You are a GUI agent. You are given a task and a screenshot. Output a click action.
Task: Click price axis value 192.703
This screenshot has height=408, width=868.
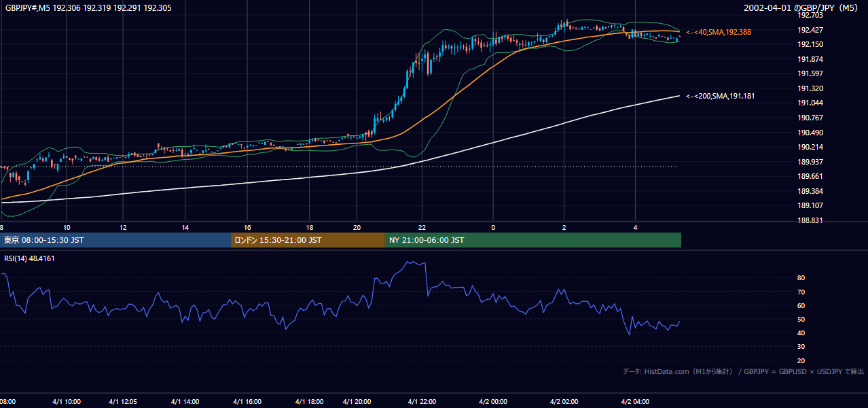[x=810, y=15]
